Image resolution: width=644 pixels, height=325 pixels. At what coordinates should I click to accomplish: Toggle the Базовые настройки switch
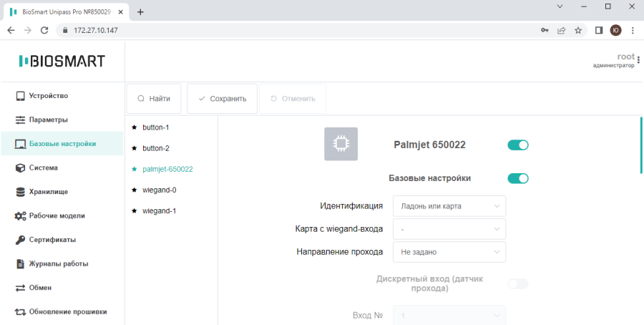pyautogui.click(x=518, y=178)
